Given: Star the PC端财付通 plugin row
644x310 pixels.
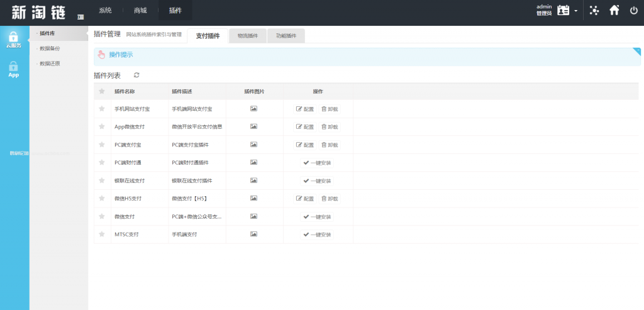Looking at the screenshot, I should (102, 162).
